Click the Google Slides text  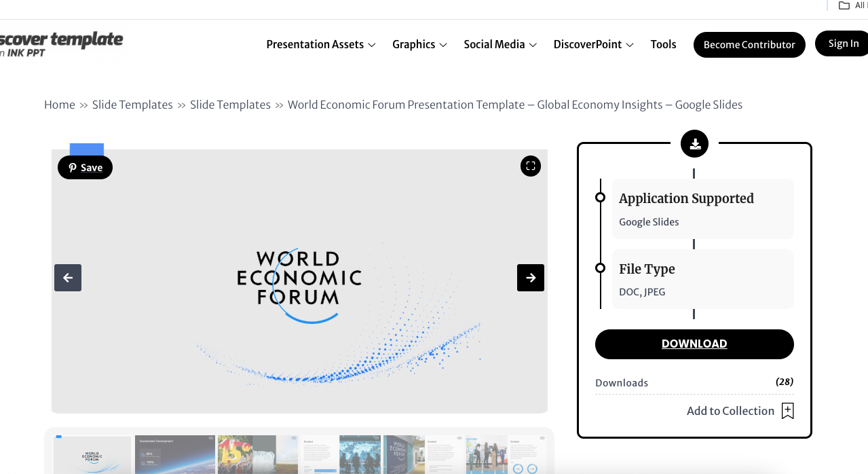tap(649, 222)
